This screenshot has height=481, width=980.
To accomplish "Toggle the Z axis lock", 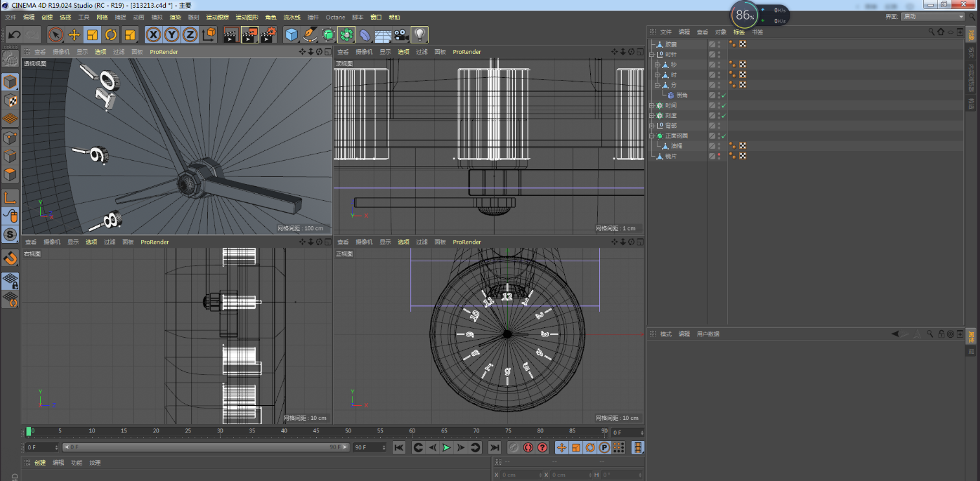I will [x=190, y=34].
